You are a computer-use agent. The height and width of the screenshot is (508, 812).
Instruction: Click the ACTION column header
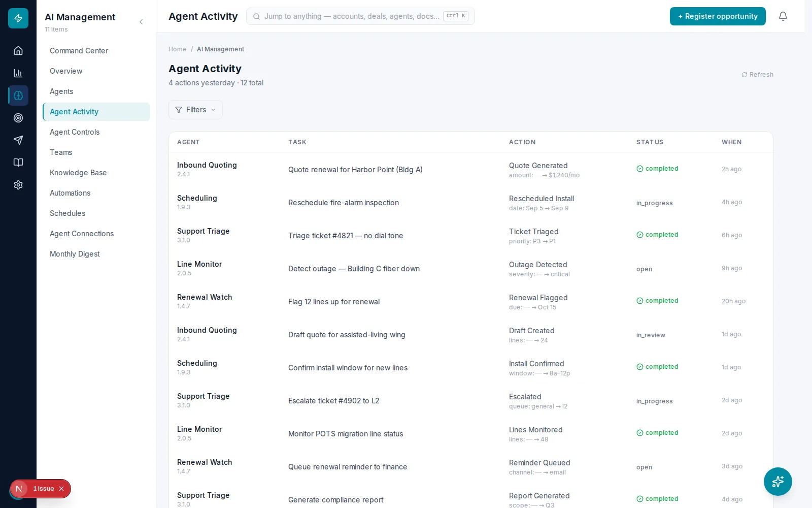coord(522,142)
